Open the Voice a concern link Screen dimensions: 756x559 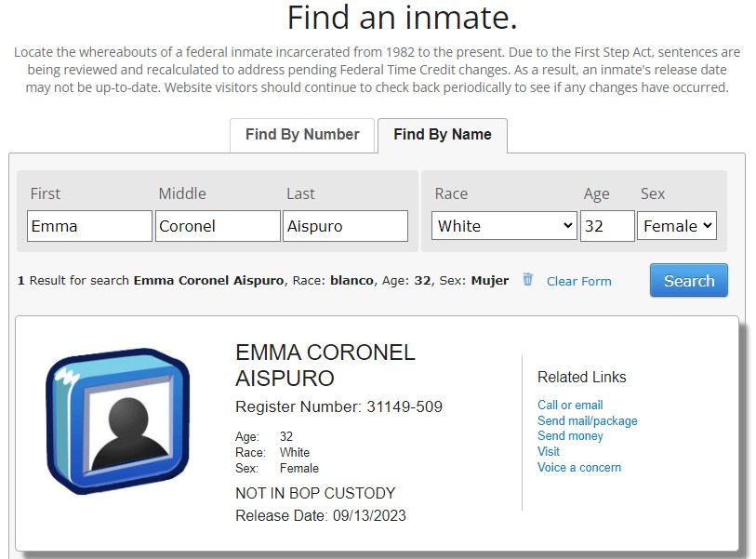click(579, 468)
